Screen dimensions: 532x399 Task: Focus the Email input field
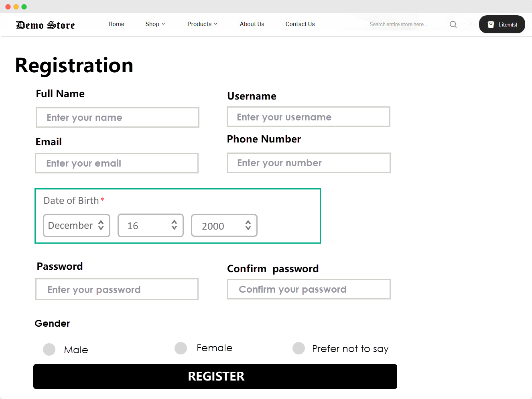pos(117,163)
